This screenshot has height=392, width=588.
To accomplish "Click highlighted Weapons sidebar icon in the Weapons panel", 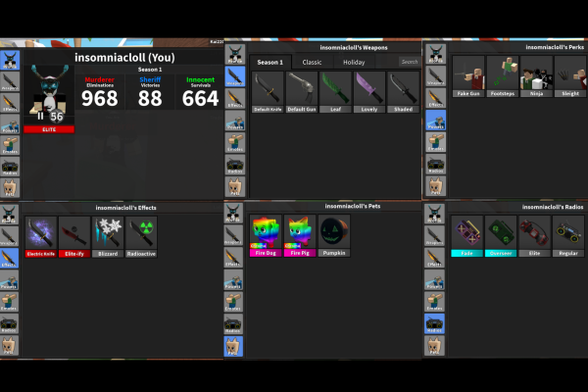I will (x=235, y=76).
